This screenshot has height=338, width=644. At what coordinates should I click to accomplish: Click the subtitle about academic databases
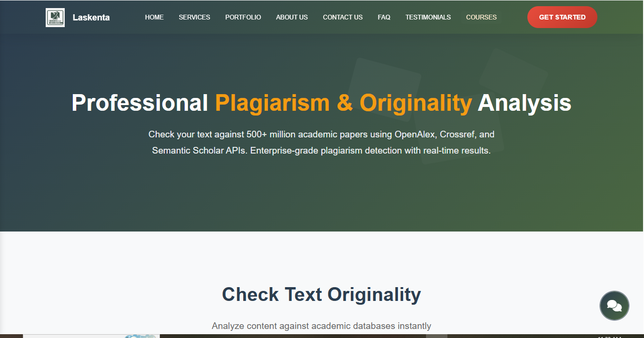point(321,326)
